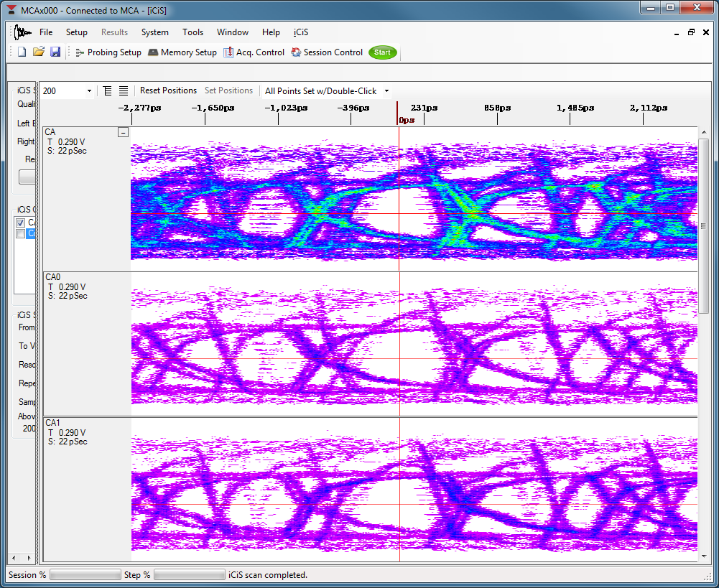This screenshot has height=588, width=719.
Task: Select the CA signal label
Action: click(50, 132)
